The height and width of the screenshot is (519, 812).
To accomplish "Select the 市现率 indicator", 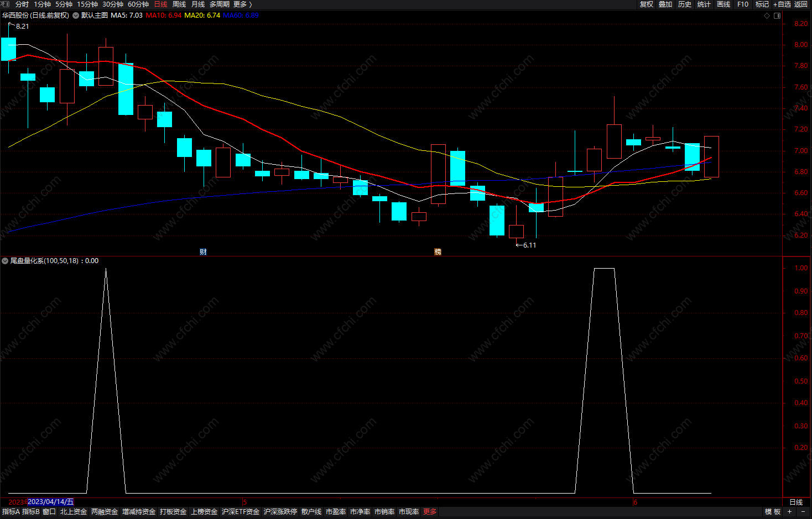I will [x=409, y=512].
